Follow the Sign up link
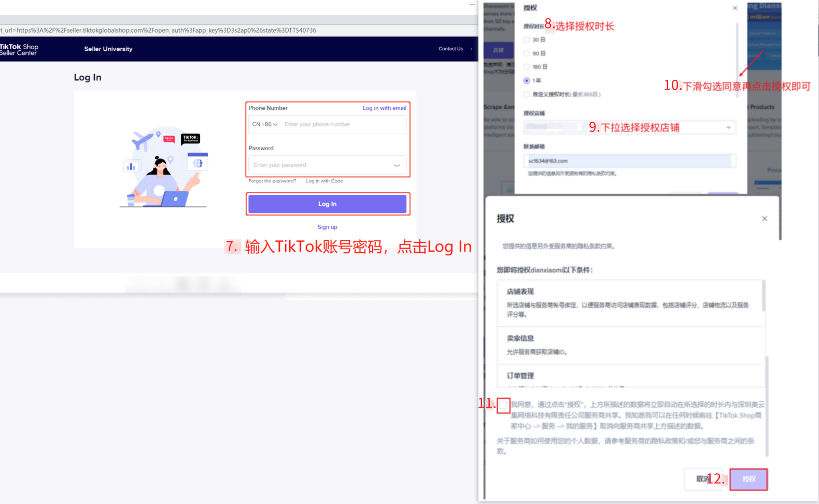The height and width of the screenshot is (504, 819). click(328, 227)
